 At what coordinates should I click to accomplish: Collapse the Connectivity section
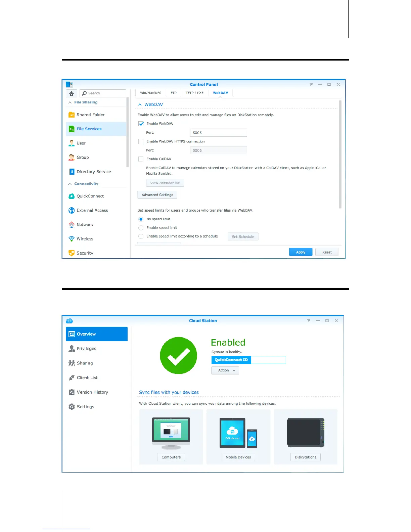click(70, 184)
